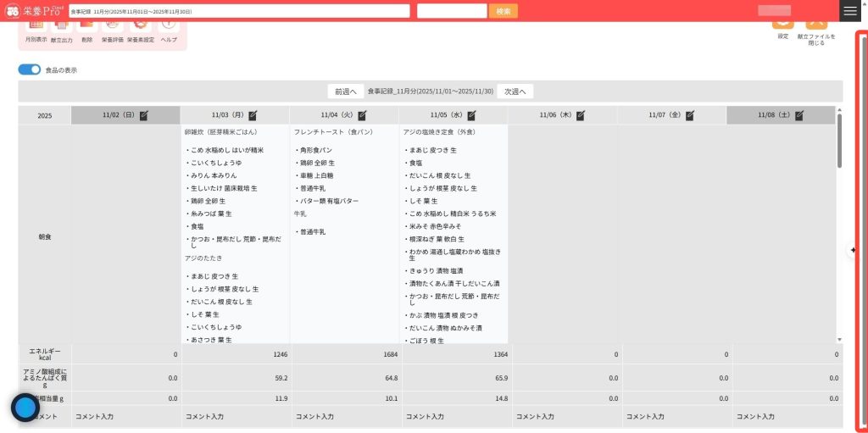Click the 食事記録 file name input field

point(238,11)
